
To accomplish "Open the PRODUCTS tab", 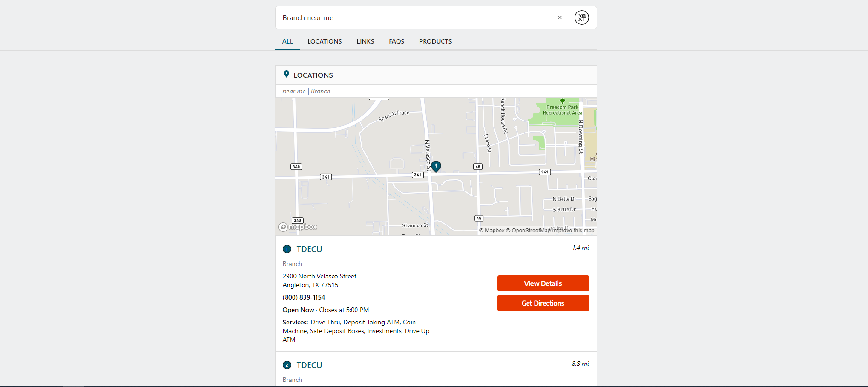I will point(435,41).
